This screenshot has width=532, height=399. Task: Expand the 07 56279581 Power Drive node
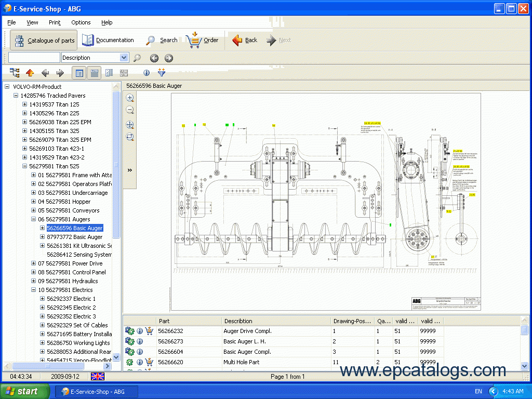click(33, 263)
